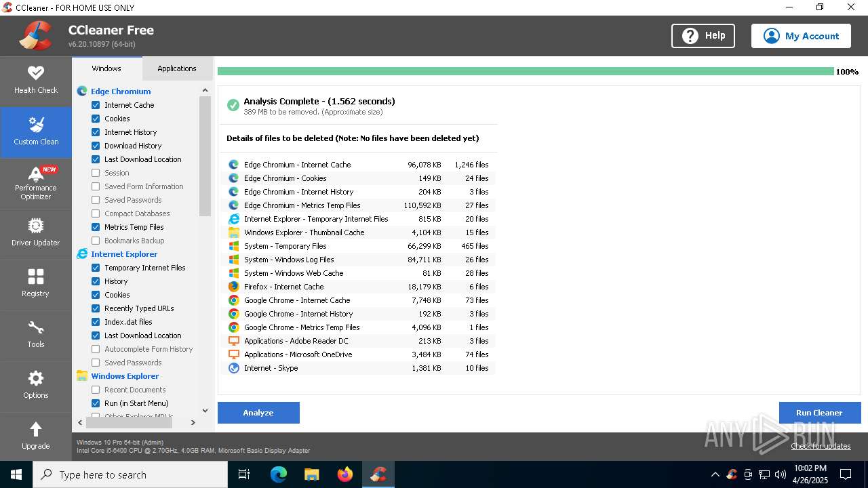Screen dimensions: 868x488
Task: Select Custom Clean in the sidebar
Action: coord(35,132)
